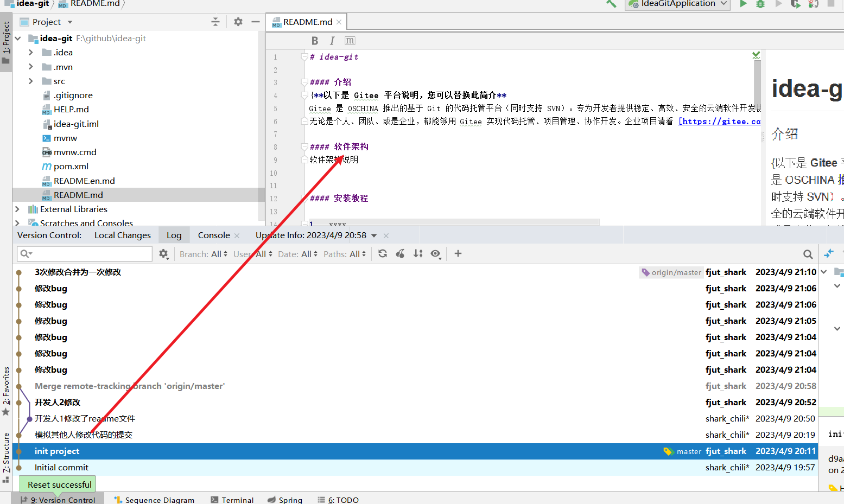Start debugging with the bug icon
This screenshot has height=504, width=844.
tap(760, 4)
